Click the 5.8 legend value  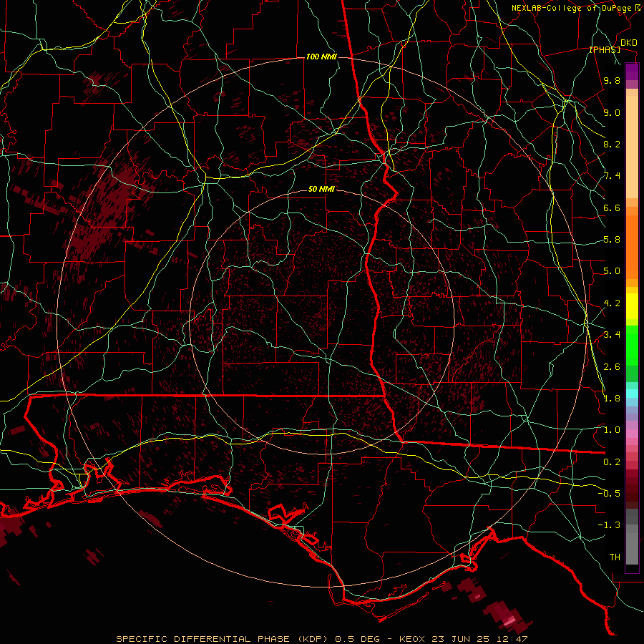612,240
